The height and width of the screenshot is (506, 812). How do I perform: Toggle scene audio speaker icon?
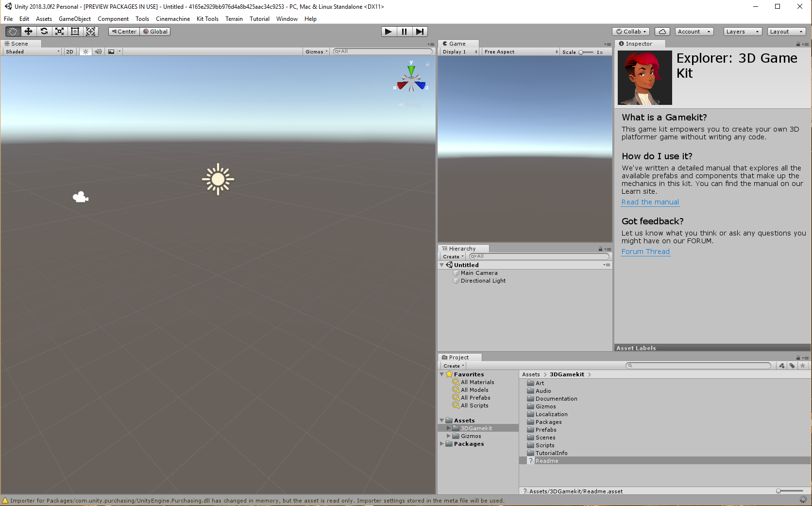98,51
